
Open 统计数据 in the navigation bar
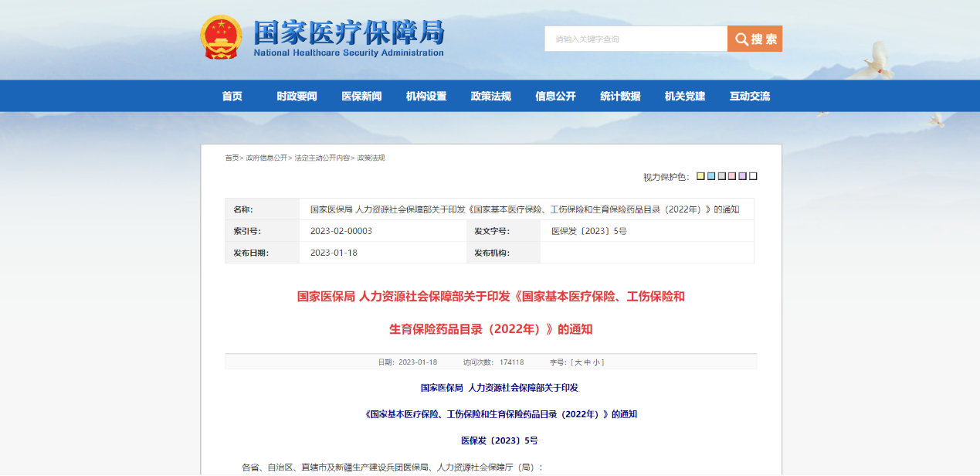pyautogui.click(x=620, y=97)
